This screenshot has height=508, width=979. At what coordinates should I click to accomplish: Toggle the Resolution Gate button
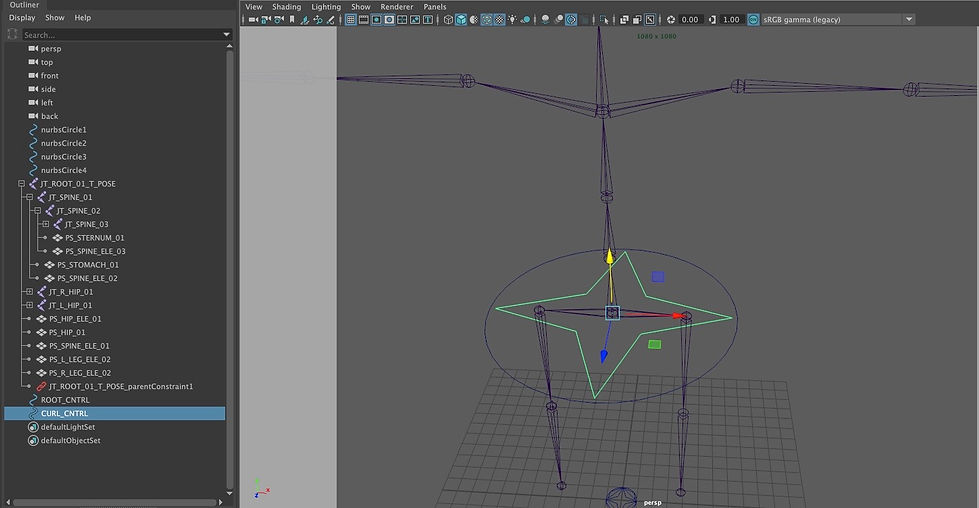pos(376,19)
